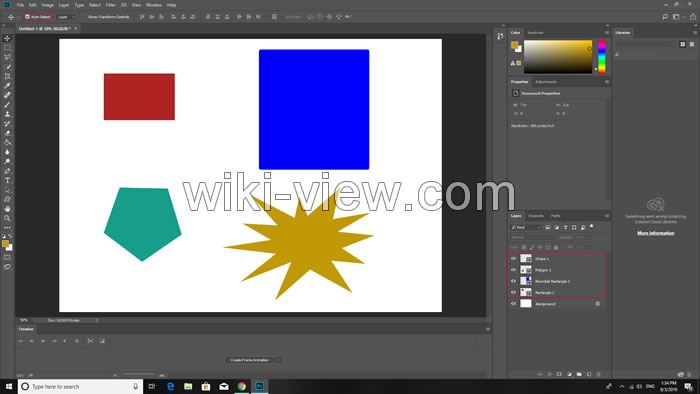700x394 pixels.
Task: Click the Create Frame Animation button
Action: click(250, 360)
